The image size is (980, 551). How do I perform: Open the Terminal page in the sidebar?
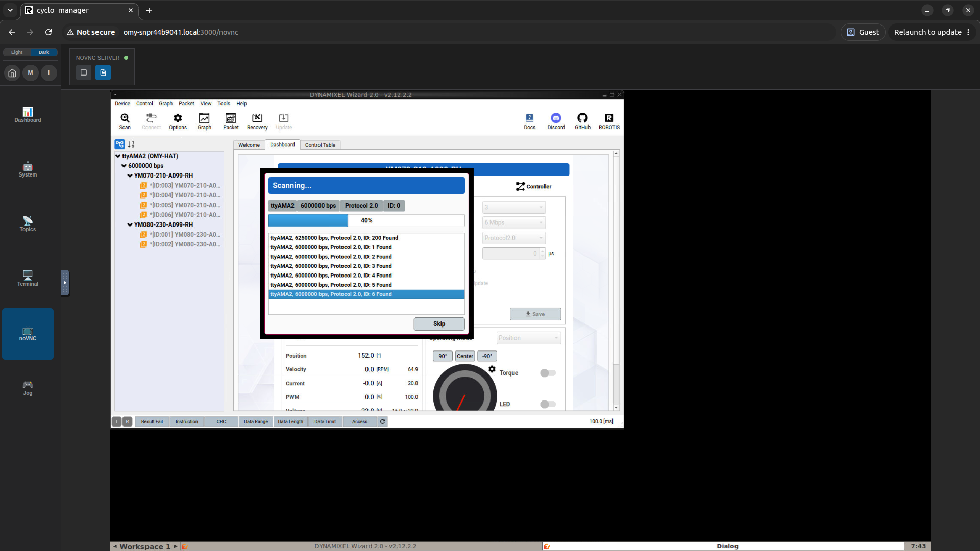(28, 279)
